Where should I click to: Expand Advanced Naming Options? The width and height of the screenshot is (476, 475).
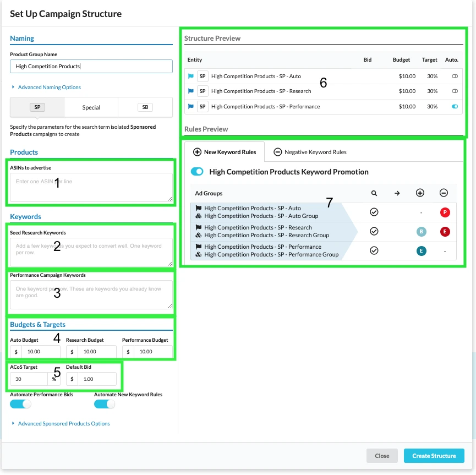tap(48, 88)
